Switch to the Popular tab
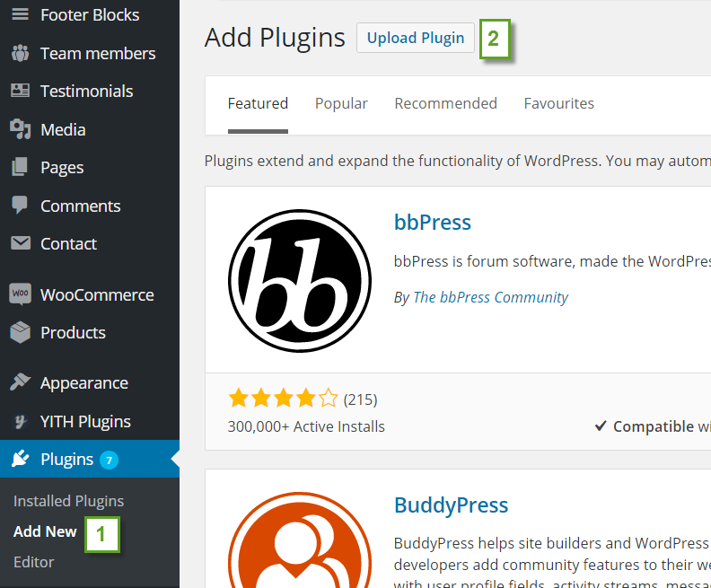The width and height of the screenshot is (711, 588). (x=341, y=103)
